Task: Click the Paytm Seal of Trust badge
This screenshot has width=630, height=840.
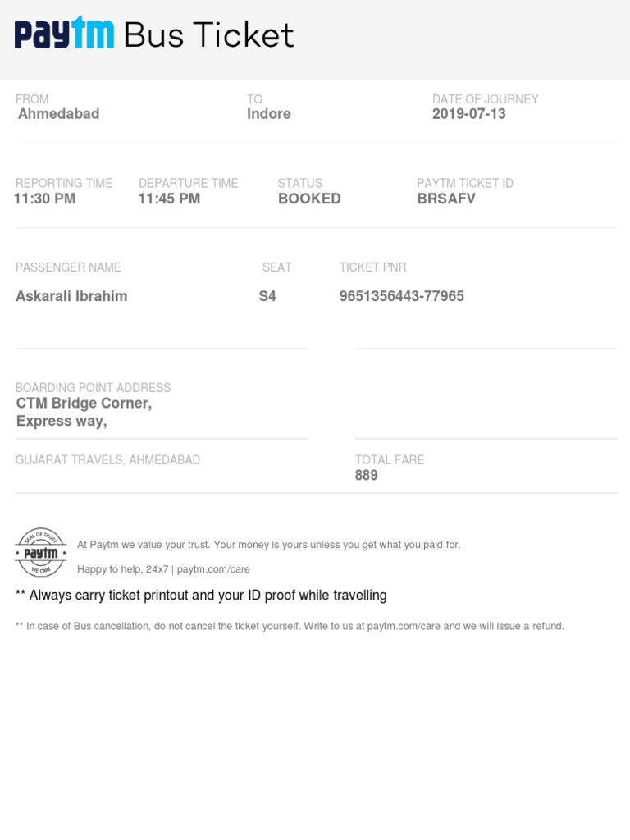Action: click(41, 552)
